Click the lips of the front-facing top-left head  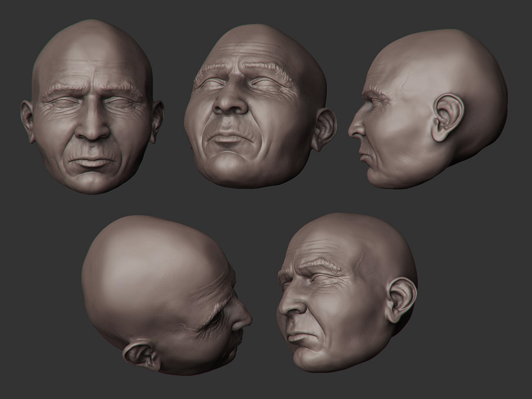(93, 162)
